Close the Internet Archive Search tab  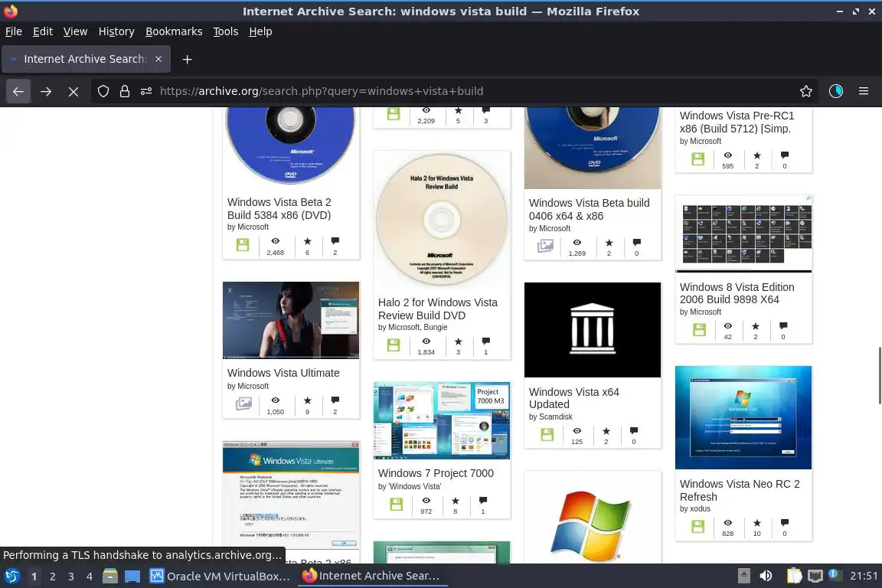158,59
